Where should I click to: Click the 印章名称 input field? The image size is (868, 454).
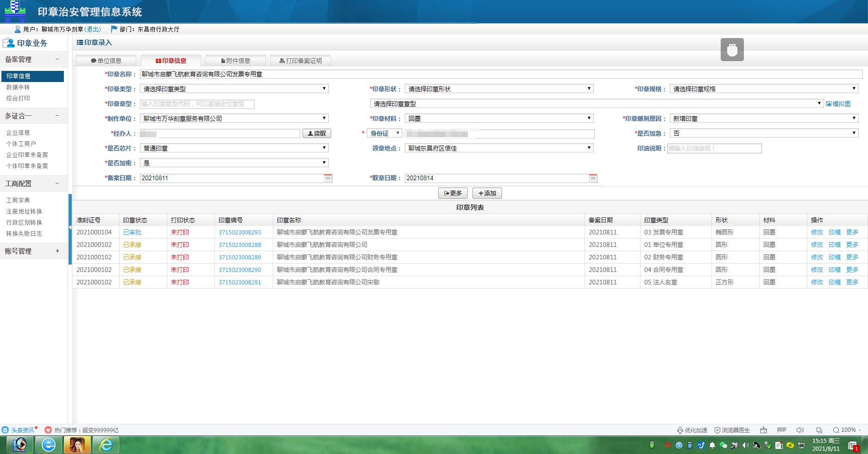click(x=500, y=74)
